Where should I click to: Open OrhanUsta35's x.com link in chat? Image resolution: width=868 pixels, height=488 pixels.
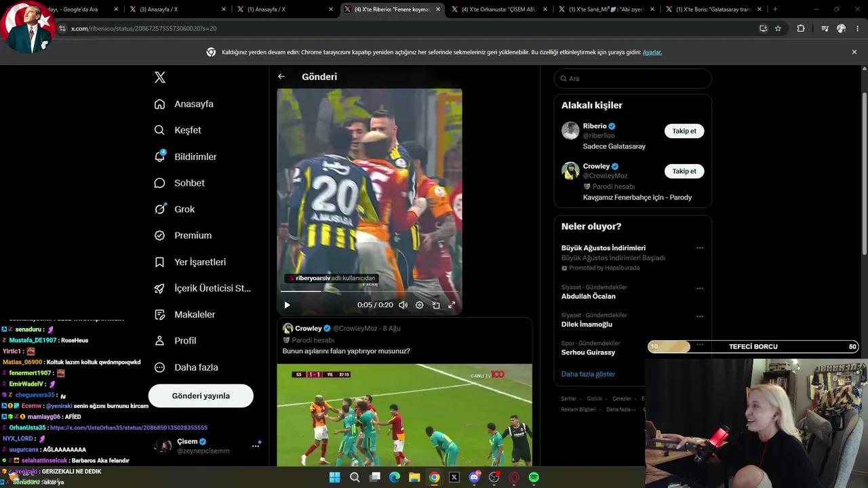coord(129,428)
